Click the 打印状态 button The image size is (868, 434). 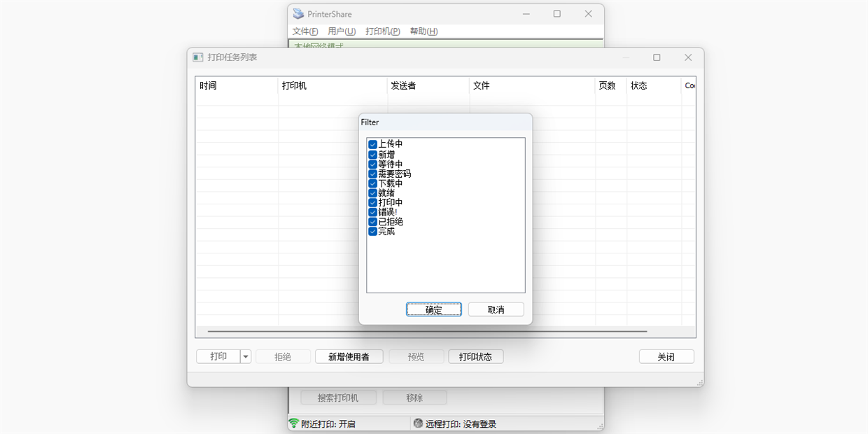475,357
